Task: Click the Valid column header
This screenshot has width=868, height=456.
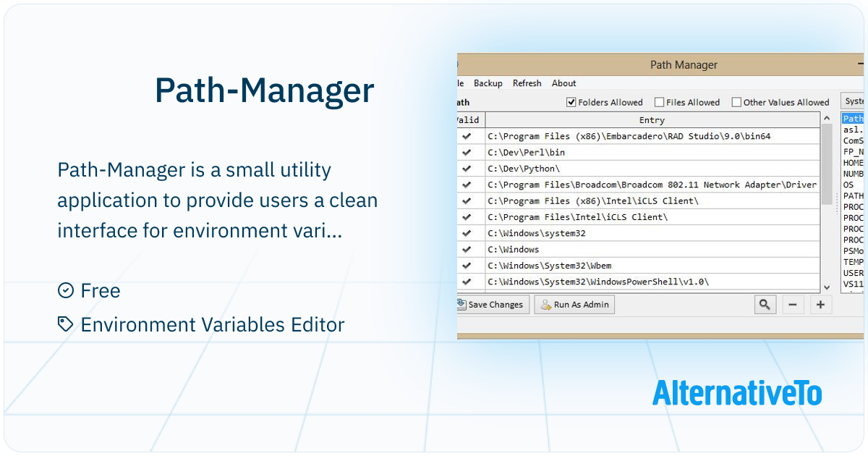Action: click(x=471, y=120)
